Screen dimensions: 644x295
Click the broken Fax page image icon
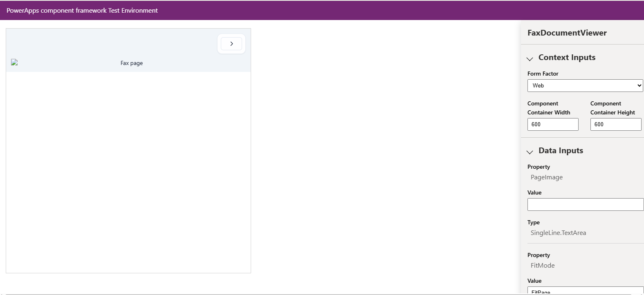pyautogui.click(x=14, y=63)
